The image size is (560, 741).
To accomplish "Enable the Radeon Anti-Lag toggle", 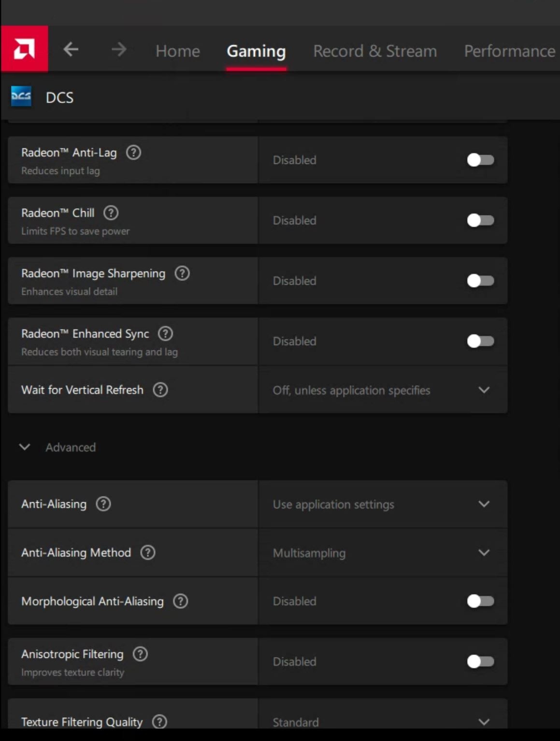I will [480, 160].
